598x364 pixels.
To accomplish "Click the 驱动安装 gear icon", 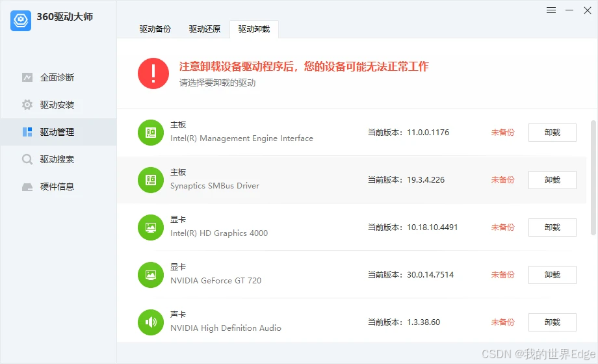I will point(27,105).
